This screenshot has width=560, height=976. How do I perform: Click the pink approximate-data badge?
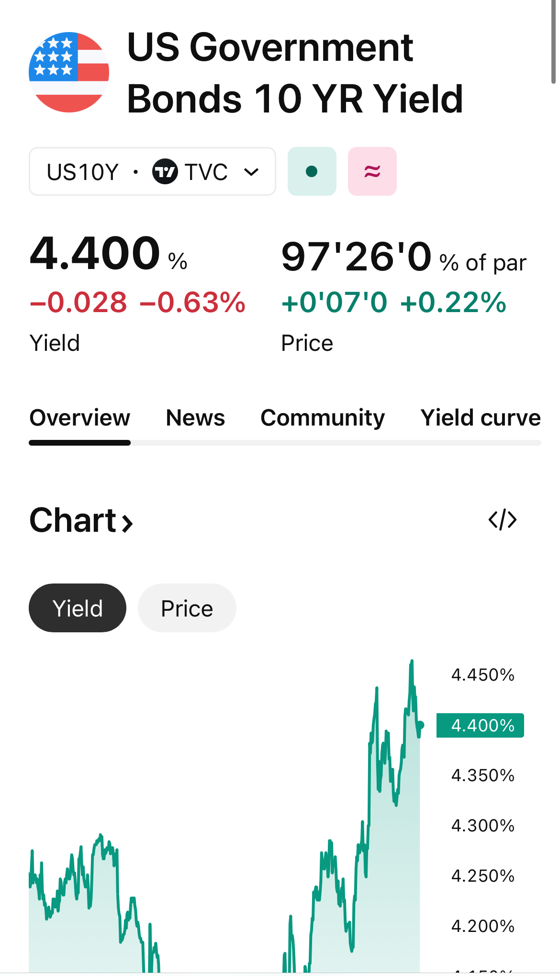click(x=372, y=171)
